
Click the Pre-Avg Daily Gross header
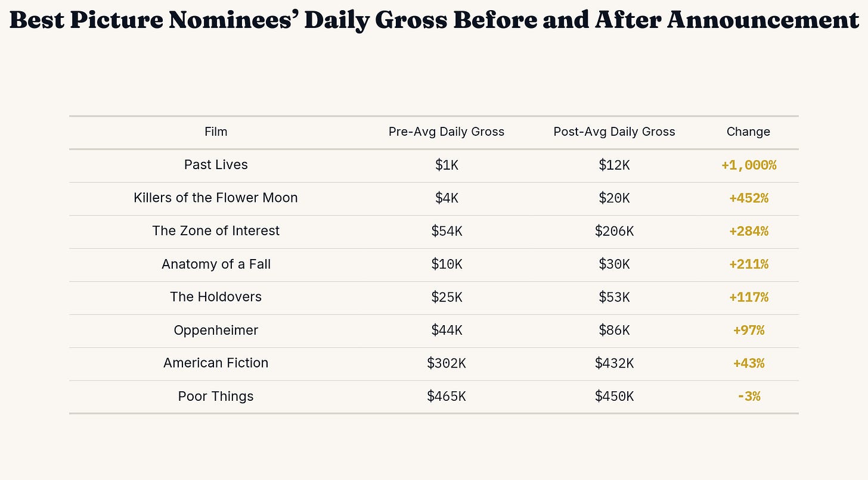(447, 132)
